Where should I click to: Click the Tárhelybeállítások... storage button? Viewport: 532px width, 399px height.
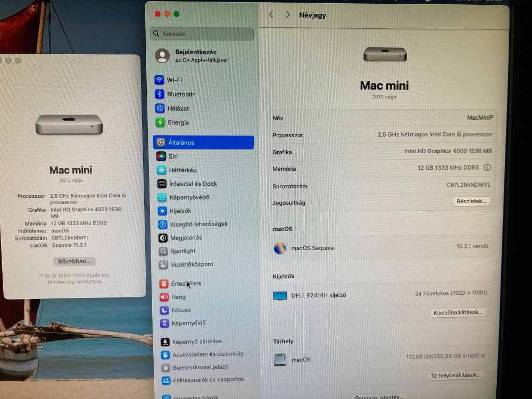pyautogui.click(x=455, y=375)
